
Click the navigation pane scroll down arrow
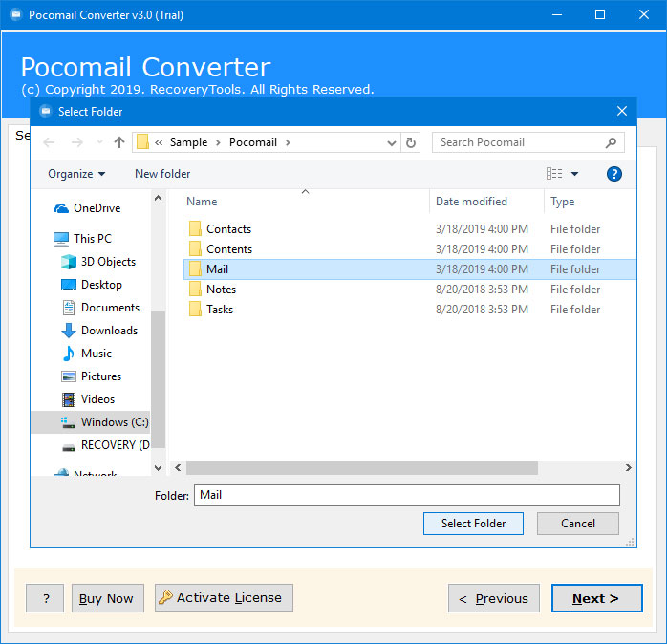[x=159, y=468]
